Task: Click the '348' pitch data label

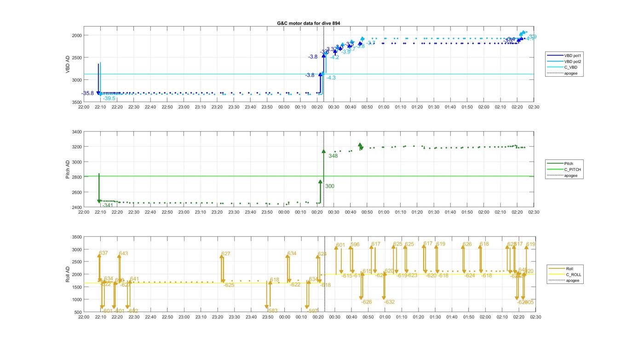Action: click(x=333, y=156)
